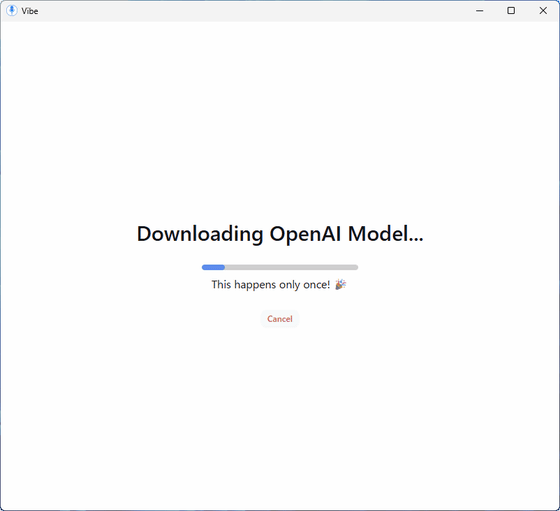
Task: Click the word "Model..." in the heading
Action: pyautogui.click(x=386, y=234)
